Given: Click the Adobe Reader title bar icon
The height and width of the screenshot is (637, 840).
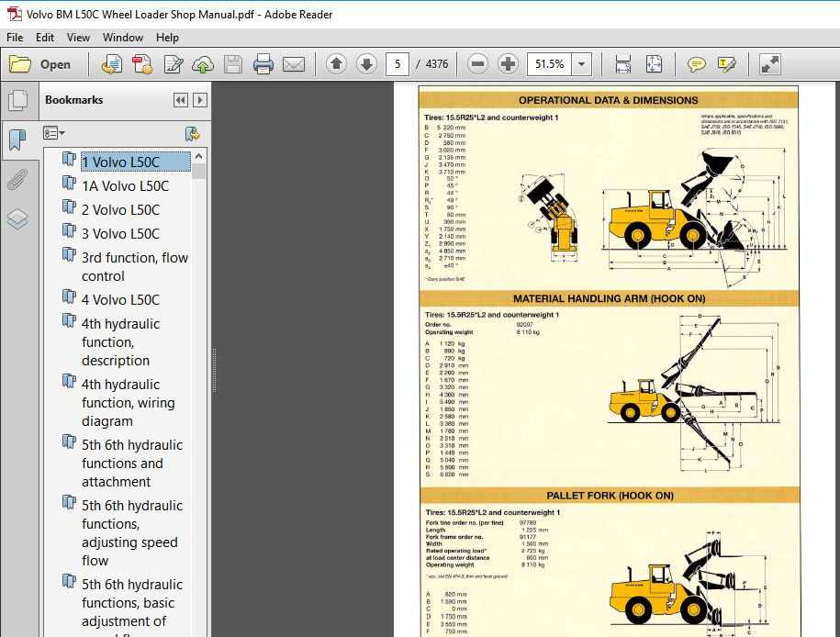Looking at the screenshot, I should (x=14, y=14).
